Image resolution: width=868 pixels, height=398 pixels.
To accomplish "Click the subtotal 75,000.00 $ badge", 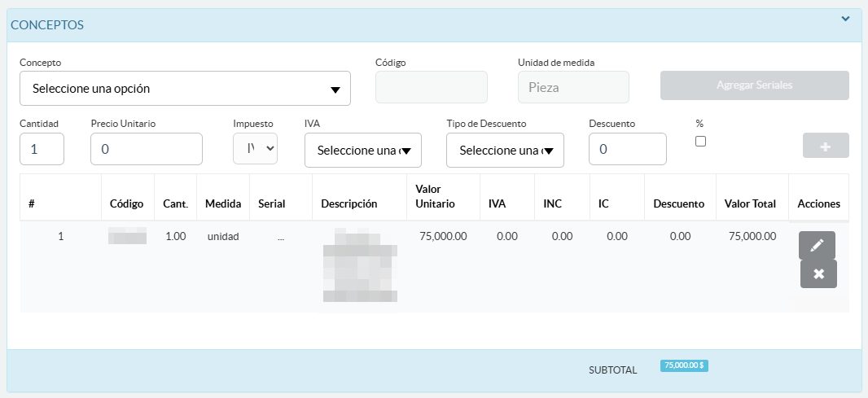I will click(684, 366).
